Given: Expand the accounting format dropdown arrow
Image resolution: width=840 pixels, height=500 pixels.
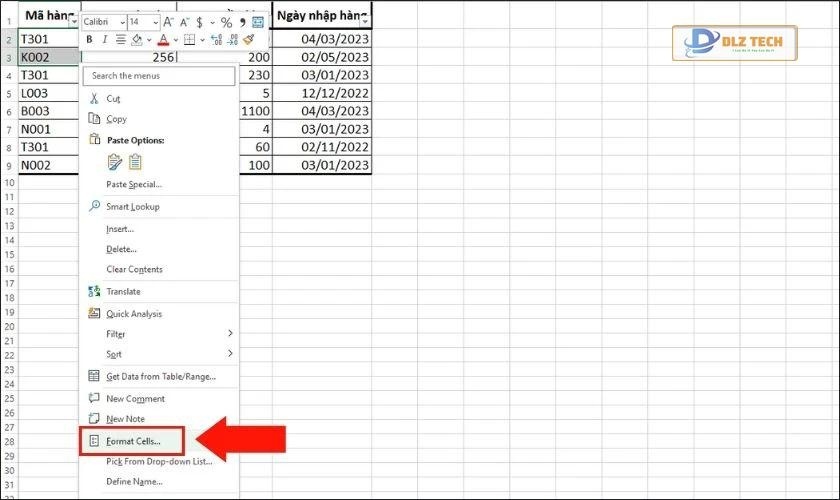Looking at the screenshot, I should click(212, 23).
